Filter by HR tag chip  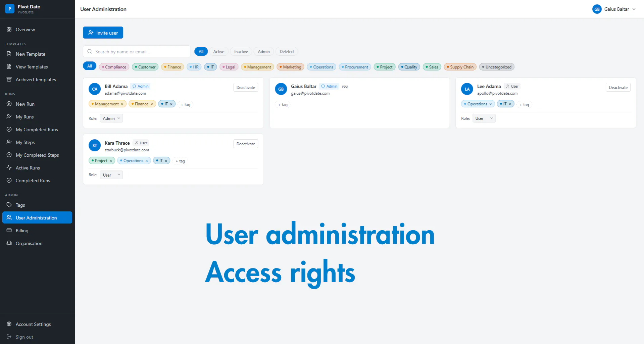(194, 67)
